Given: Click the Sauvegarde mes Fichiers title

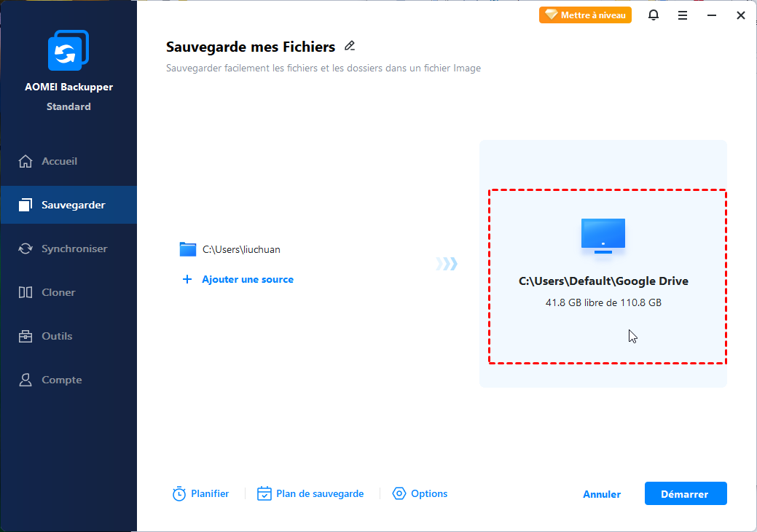Looking at the screenshot, I should [251, 47].
